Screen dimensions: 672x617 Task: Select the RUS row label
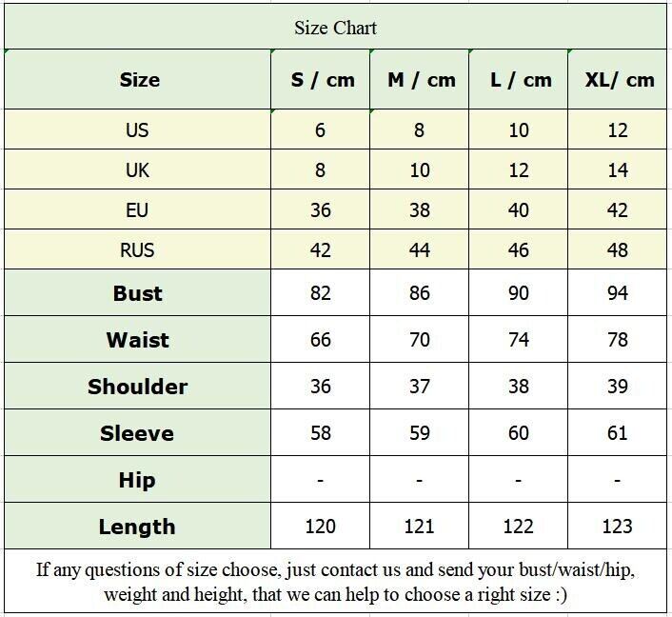click(x=137, y=250)
